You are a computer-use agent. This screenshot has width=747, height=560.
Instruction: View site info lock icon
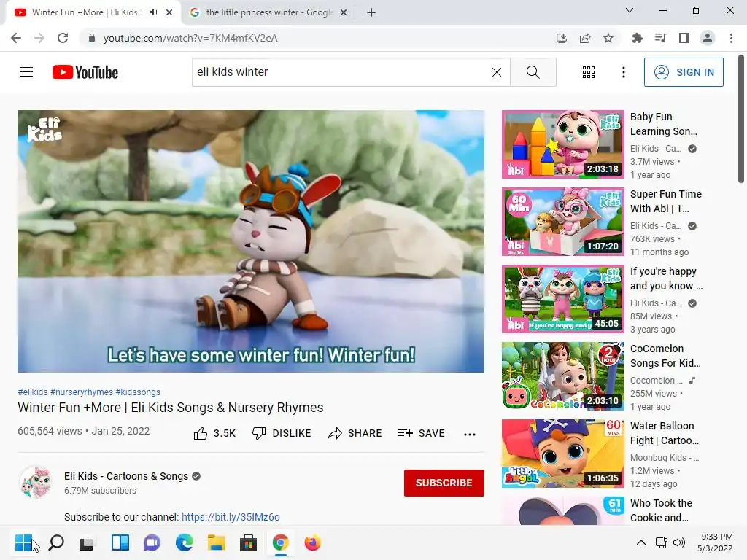coord(92,38)
